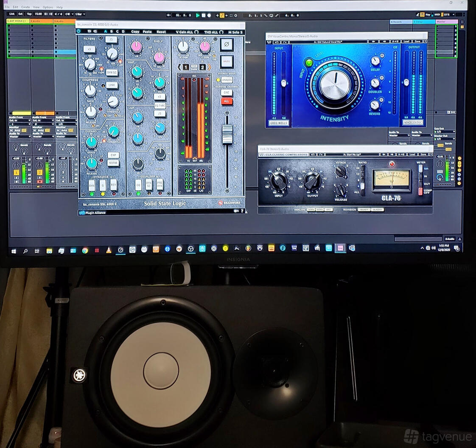Open Master Out routing dropdown
The height and width of the screenshot is (448, 476).
click(x=445, y=139)
